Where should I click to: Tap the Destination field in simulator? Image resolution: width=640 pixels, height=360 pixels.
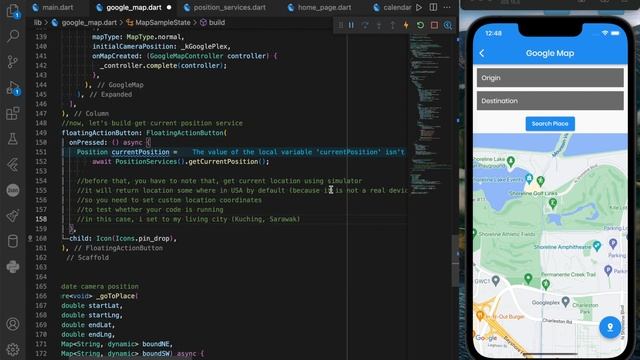[550, 100]
